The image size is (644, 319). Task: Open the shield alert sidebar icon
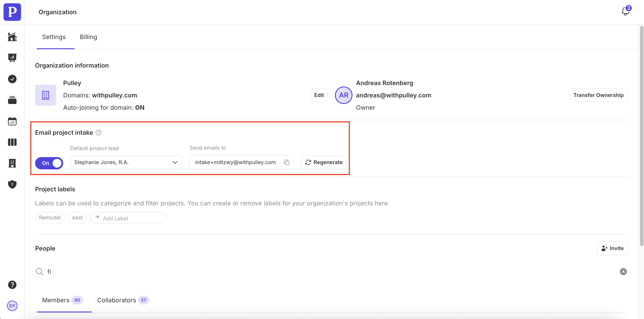tap(12, 184)
